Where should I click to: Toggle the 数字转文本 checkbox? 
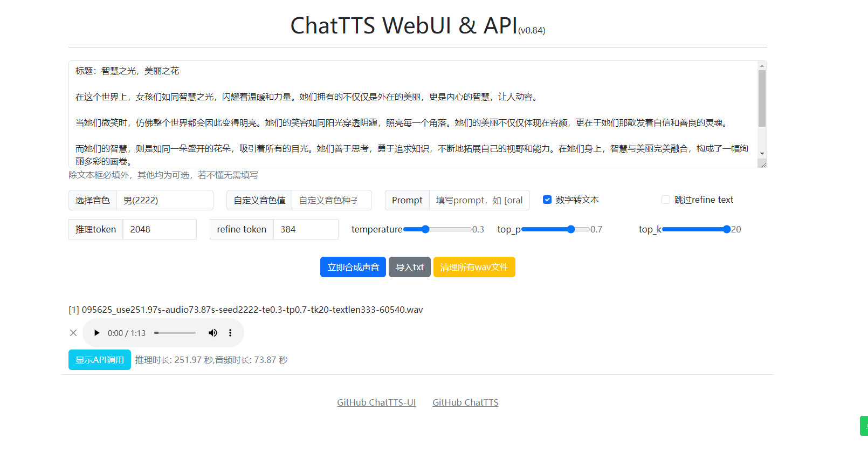pos(547,200)
